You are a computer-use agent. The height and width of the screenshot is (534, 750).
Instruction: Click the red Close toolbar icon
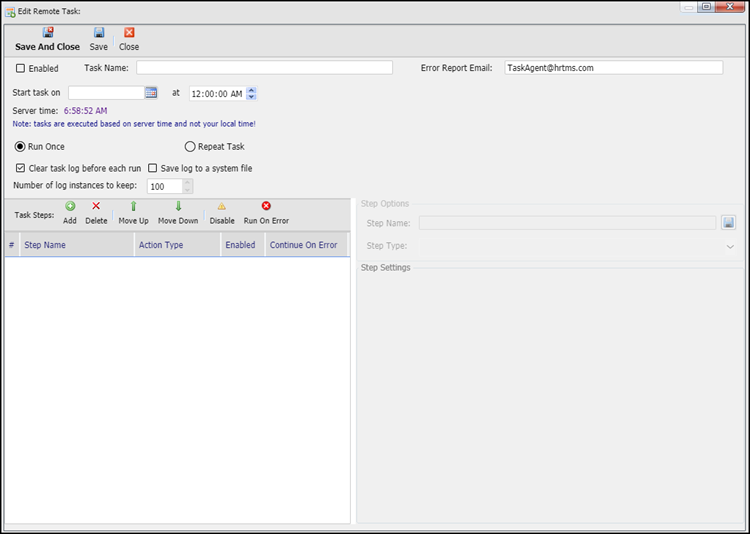click(x=129, y=33)
